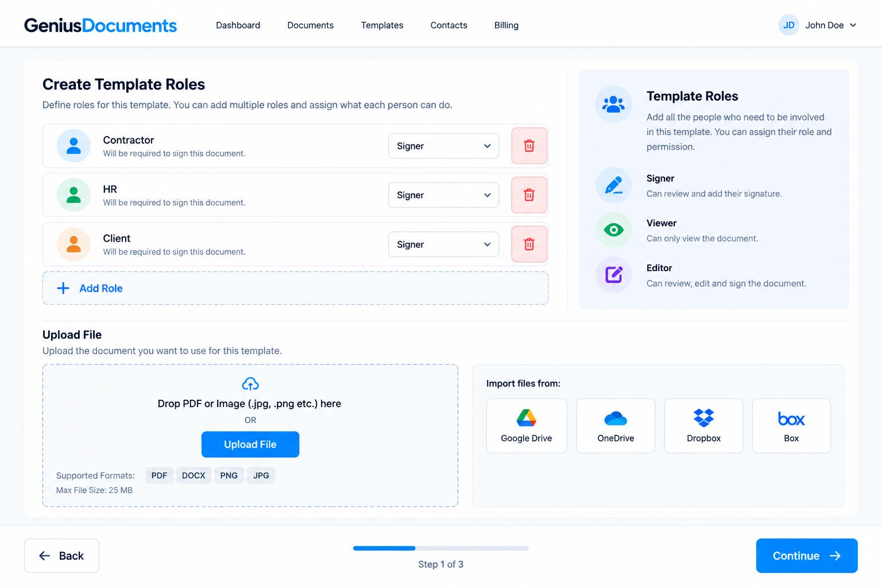Image resolution: width=882 pixels, height=588 pixels.
Task: Click 'Step 1 of 3' label
Action: point(441,564)
